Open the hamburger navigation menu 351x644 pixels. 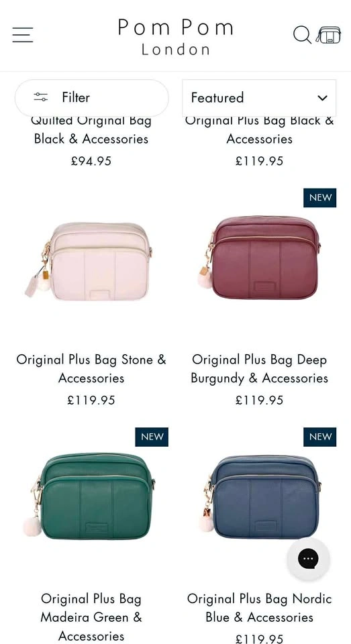point(23,35)
